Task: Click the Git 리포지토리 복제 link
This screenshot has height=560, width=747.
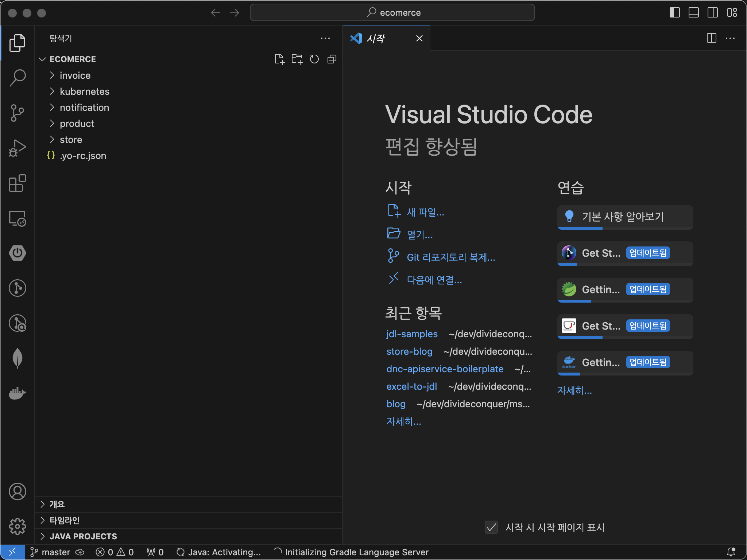Action: coord(451,257)
